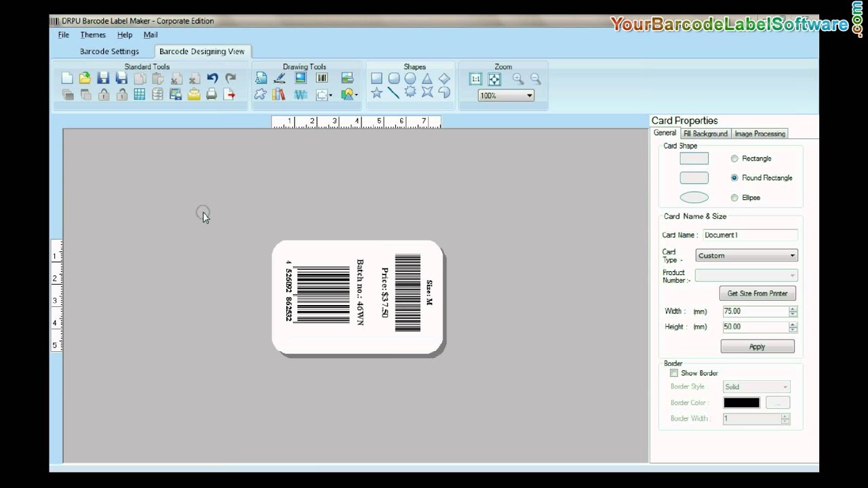Click the Card Name input field
This screenshot has width=868, height=488.
(x=749, y=235)
